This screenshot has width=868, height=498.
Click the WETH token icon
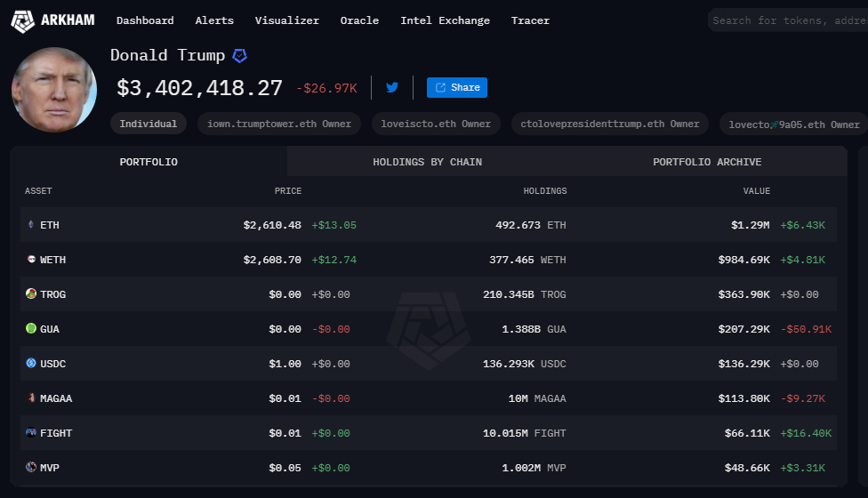point(31,260)
